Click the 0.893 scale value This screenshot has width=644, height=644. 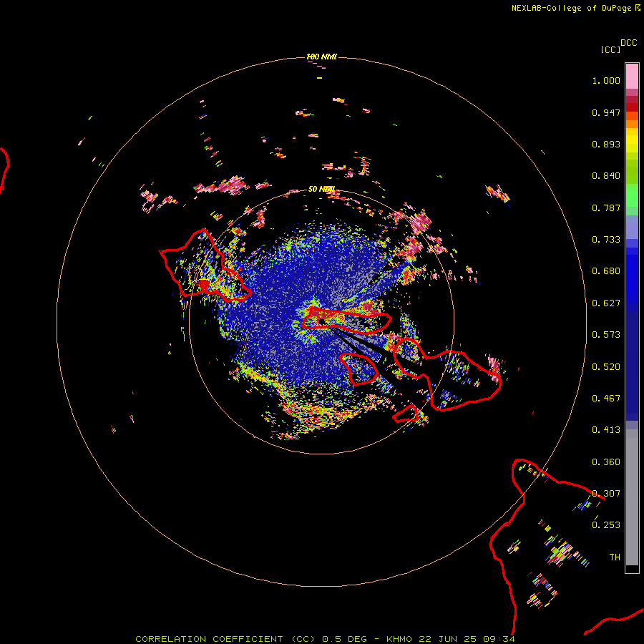[606, 144]
